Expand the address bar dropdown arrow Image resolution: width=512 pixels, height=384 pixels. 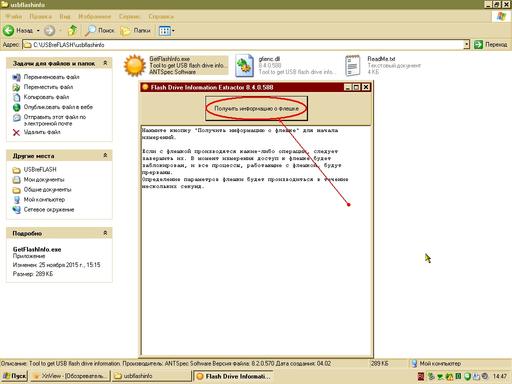[466, 44]
